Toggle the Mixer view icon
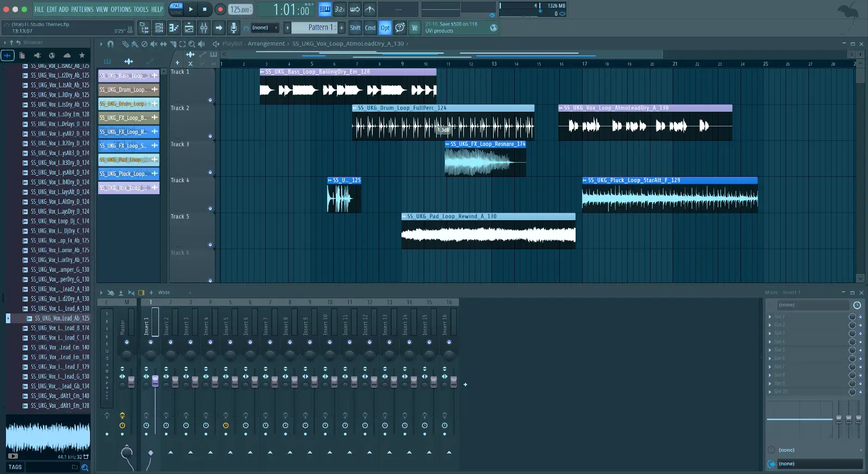868x474 pixels. [x=203, y=28]
